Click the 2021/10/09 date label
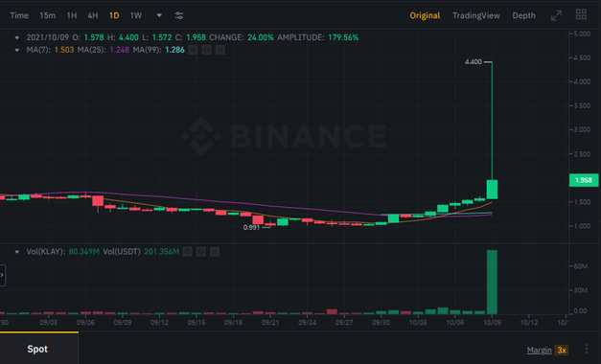Screen dimensions: 601x364 tap(48, 37)
